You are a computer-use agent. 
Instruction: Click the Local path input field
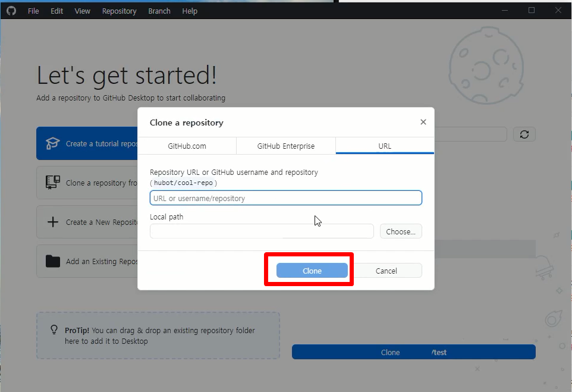[x=262, y=231]
